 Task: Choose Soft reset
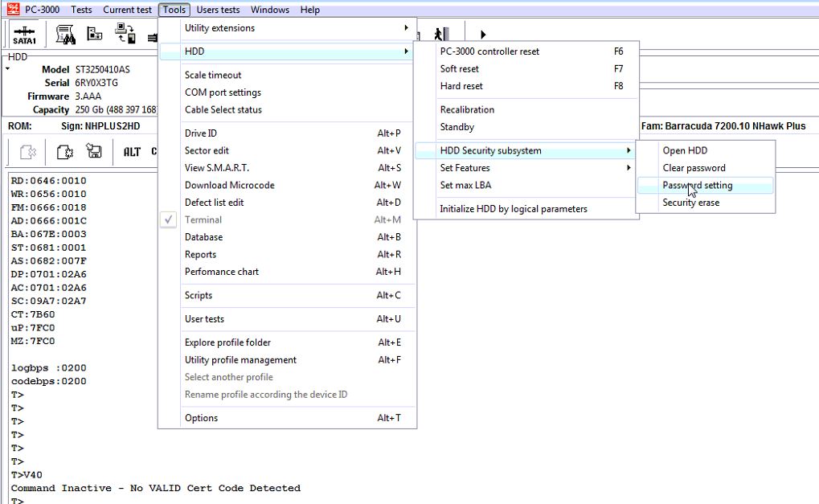click(x=526, y=68)
